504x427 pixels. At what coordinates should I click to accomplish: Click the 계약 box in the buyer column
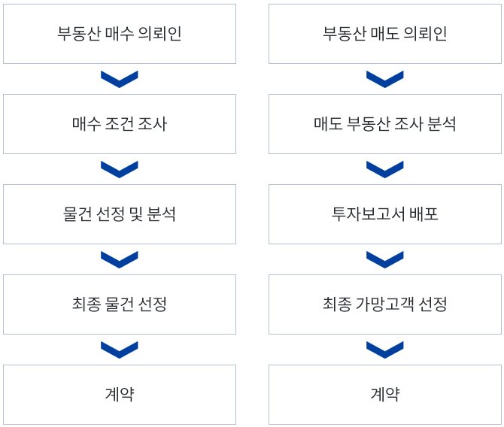[120, 395]
